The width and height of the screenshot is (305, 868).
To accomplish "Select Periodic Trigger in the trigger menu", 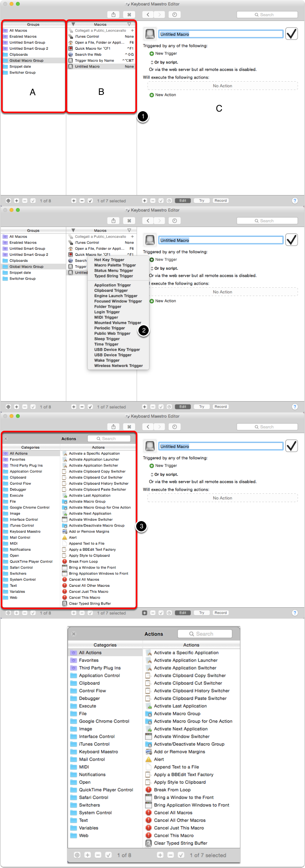I will [110, 328].
